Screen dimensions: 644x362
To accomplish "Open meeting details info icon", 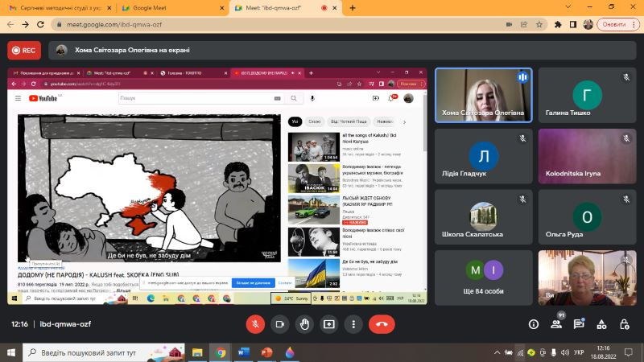I will pyautogui.click(x=534, y=325).
